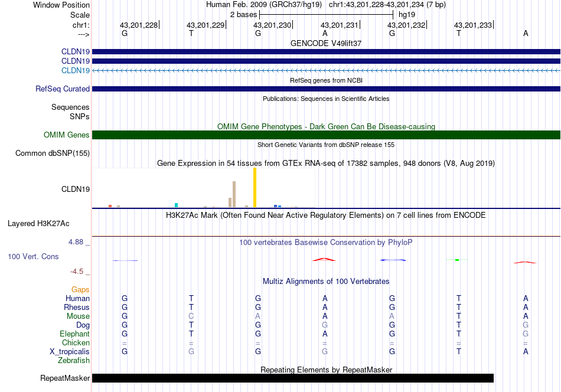
Task: Click the Multiz Alignments of 100 Vertebrates title
Action: coord(326,282)
